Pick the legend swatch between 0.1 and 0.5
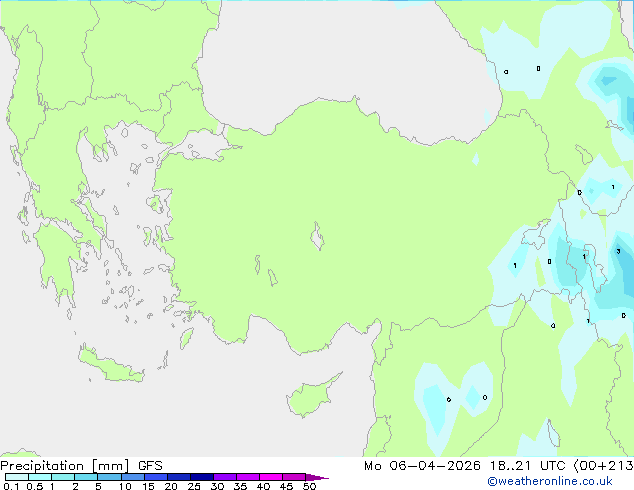 17,477
